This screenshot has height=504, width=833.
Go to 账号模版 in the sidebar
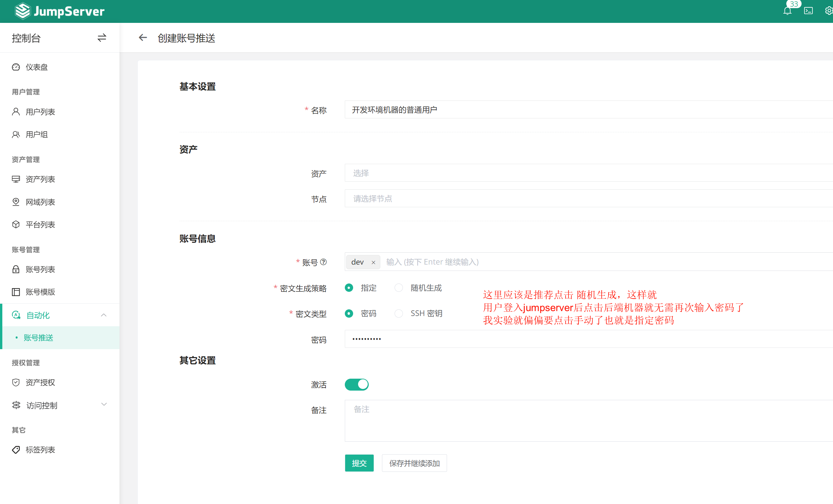tap(40, 292)
